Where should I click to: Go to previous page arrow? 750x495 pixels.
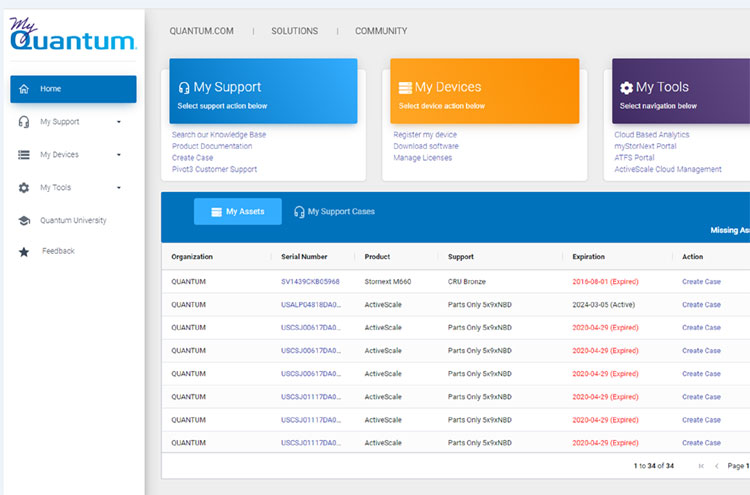click(x=717, y=466)
